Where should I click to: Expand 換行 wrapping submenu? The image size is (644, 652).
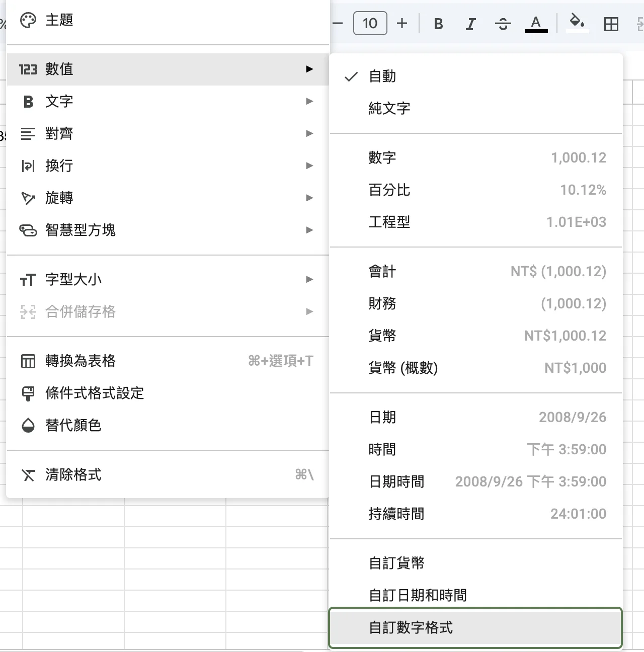point(168,166)
